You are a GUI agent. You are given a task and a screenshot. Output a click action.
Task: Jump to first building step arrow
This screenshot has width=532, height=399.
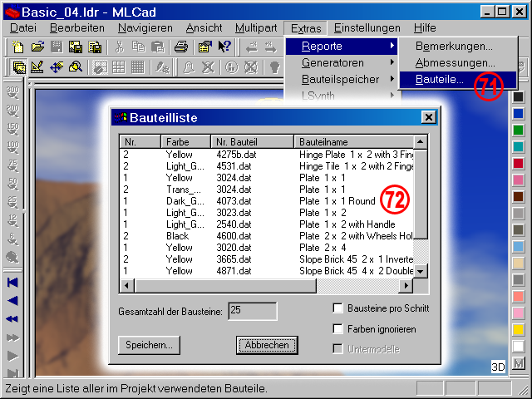tap(12, 283)
